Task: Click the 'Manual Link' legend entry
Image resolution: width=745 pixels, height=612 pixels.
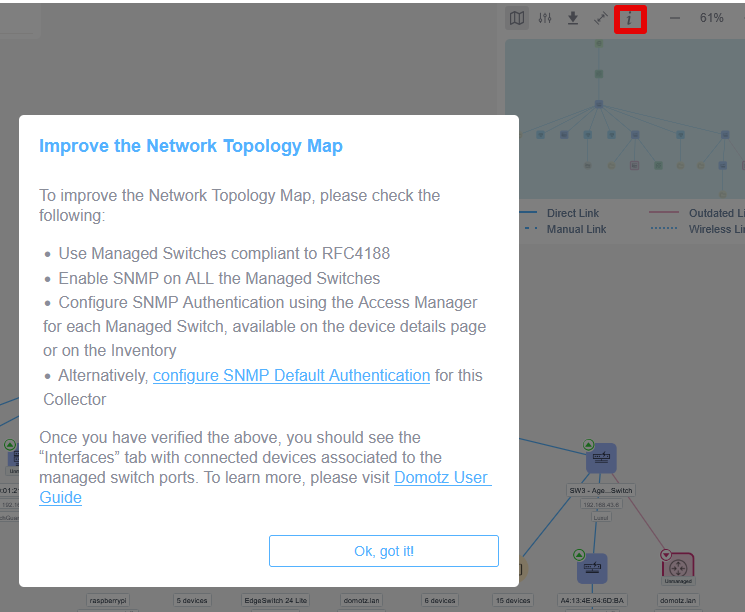Action: click(576, 229)
